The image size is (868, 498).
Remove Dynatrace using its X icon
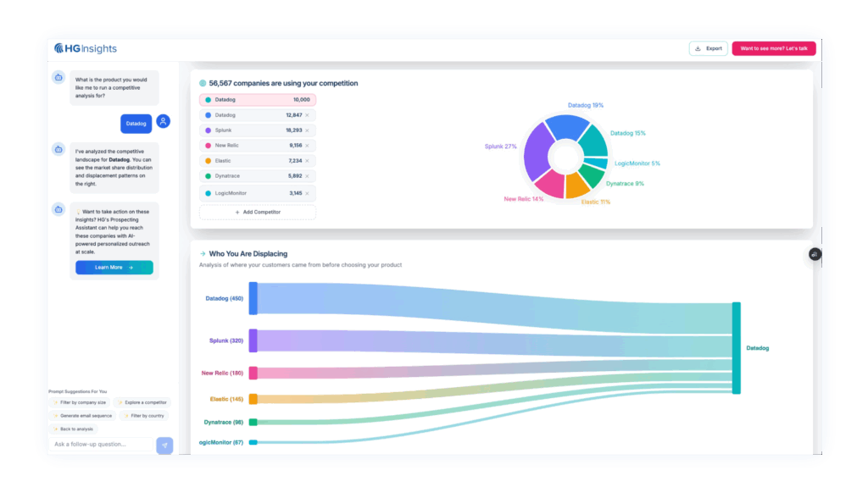[x=308, y=176]
